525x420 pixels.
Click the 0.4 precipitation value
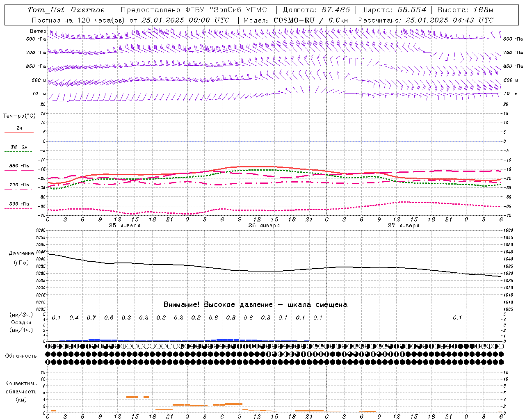tap(74, 318)
